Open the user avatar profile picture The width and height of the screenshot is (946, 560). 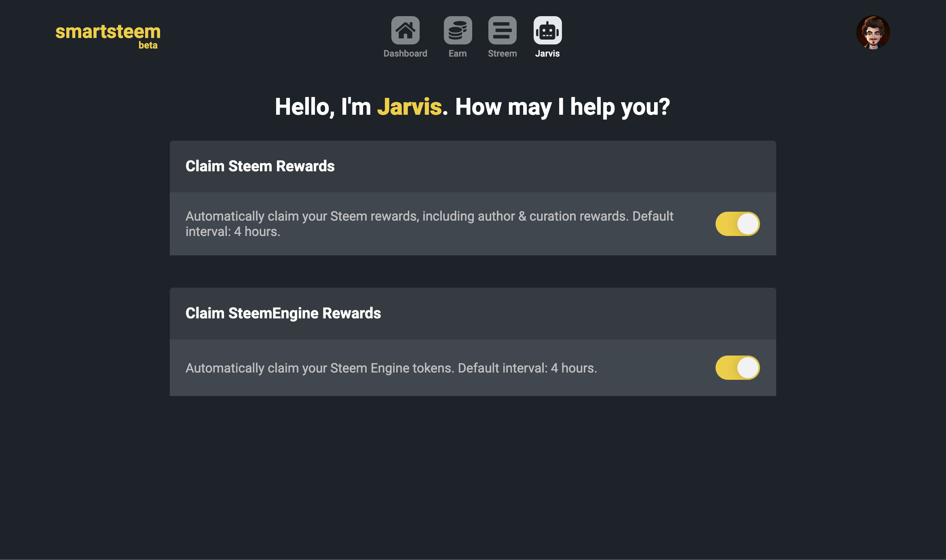pos(873,32)
